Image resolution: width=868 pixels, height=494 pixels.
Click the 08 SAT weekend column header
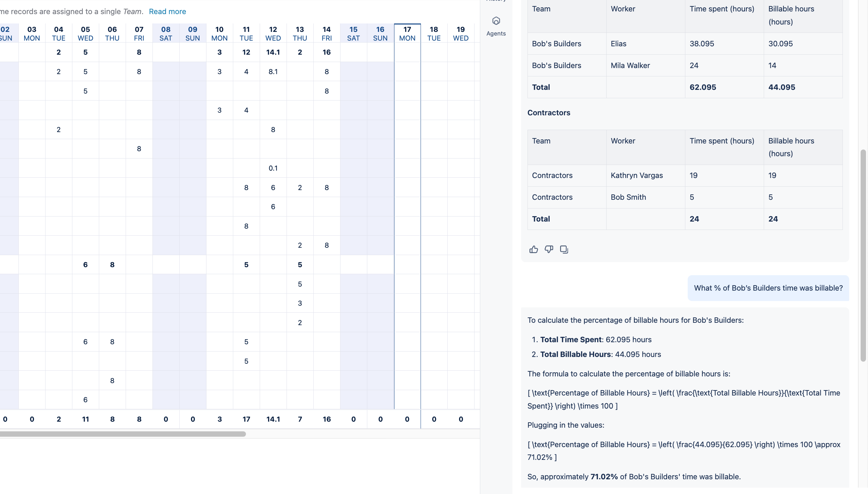coord(166,34)
